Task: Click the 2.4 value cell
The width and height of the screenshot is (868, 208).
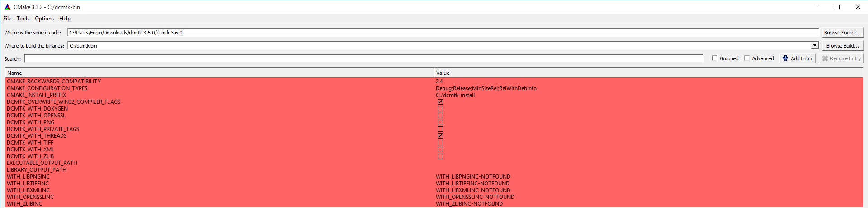Action: pos(439,82)
